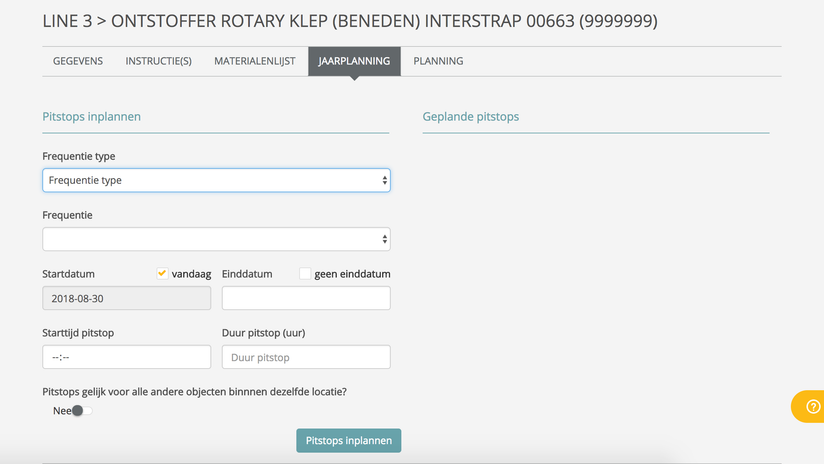Expand the empty Frequentie dropdown

point(216,239)
